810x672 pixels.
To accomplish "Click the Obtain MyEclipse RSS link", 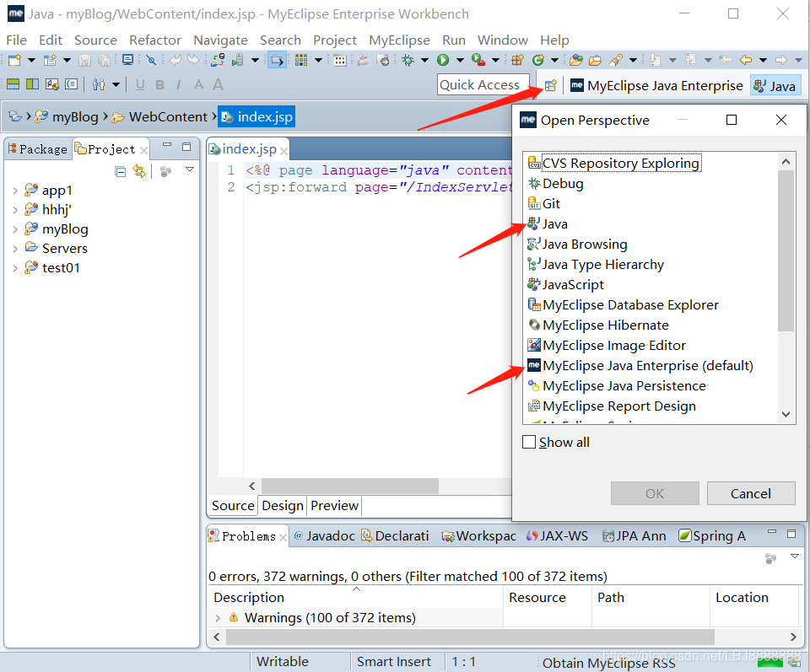I will [x=609, y=662].
